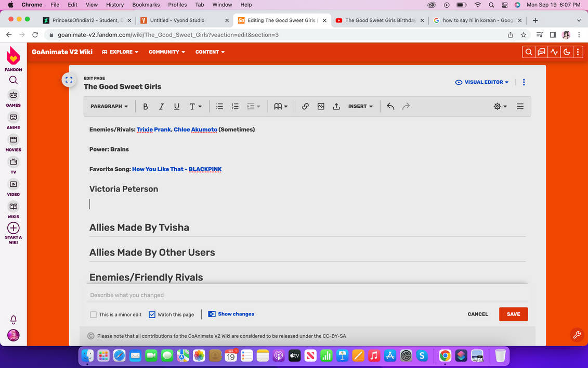This screenshot has height=368, width=588.
Task: Open the page settings gear dropdown
Action: 500,106
